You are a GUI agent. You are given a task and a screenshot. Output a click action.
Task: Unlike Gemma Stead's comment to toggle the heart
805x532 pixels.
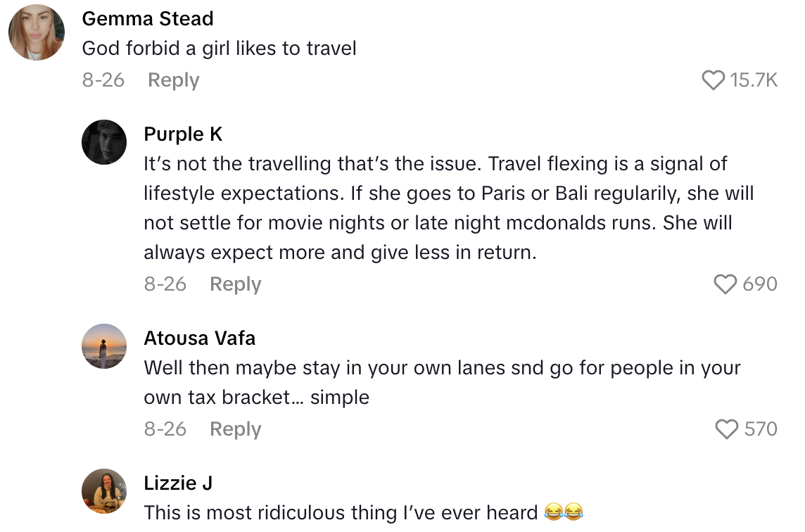713,80
